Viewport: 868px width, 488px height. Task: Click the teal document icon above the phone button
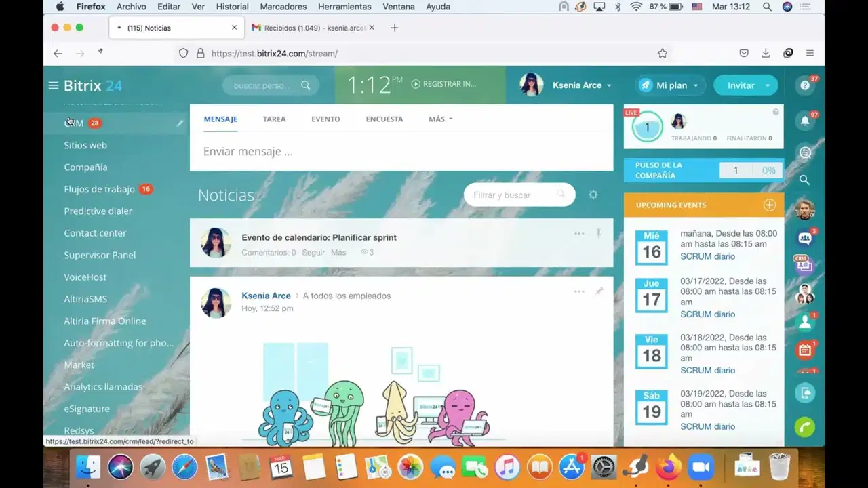(x=805, y=393)
